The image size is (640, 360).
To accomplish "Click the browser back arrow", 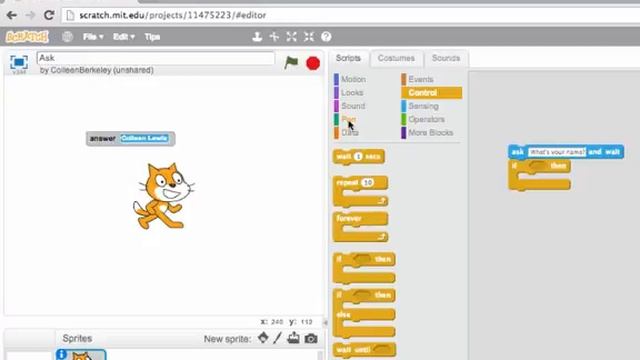I will [11, 15].
